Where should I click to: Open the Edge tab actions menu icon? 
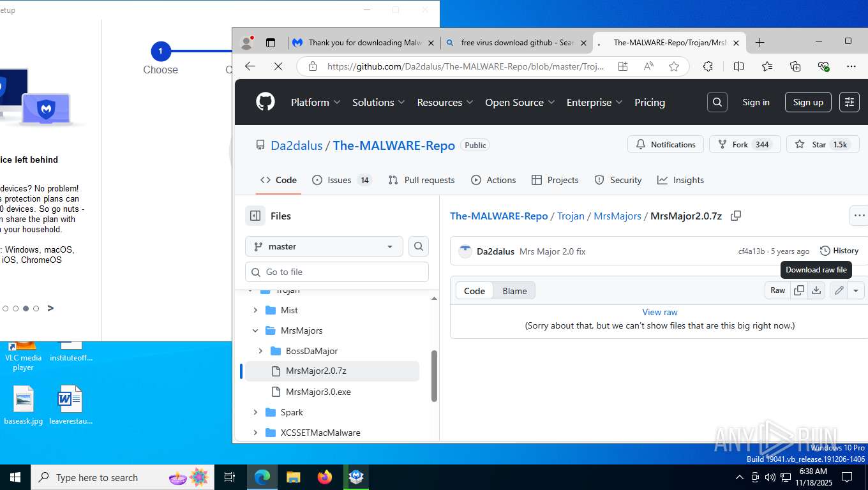click(x=271, y=43)
